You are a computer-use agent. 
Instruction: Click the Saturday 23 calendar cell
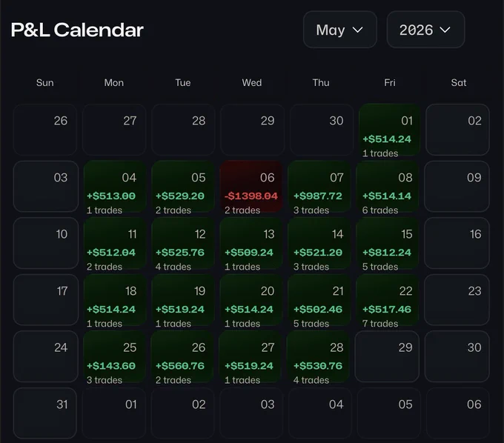point(457,300)
